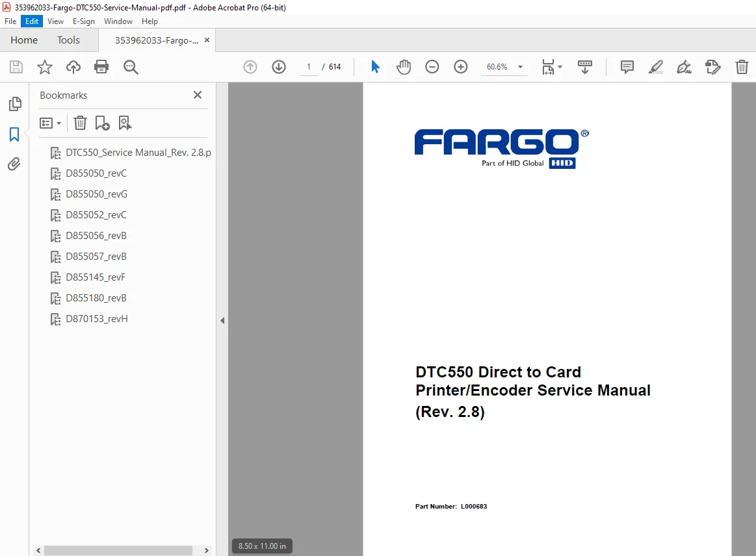
Task: Select the 353962033-Fargo document tab
Action: [156, 40]
